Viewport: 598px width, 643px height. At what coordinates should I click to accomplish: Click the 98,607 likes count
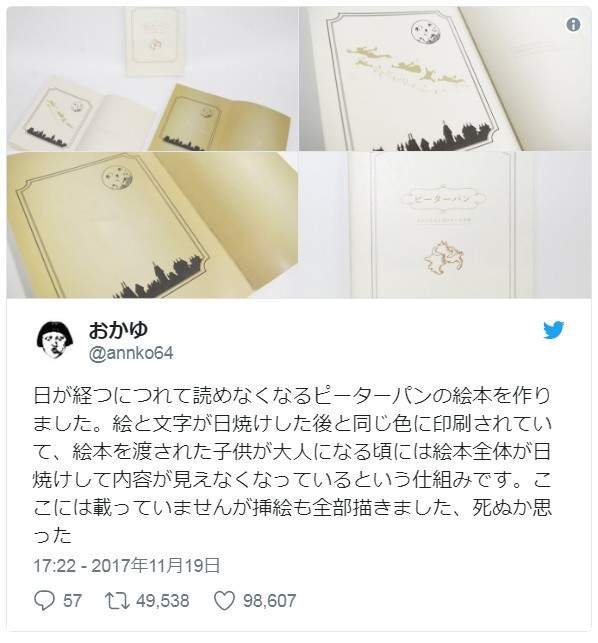pyautogui.click(x=269, y=601)
